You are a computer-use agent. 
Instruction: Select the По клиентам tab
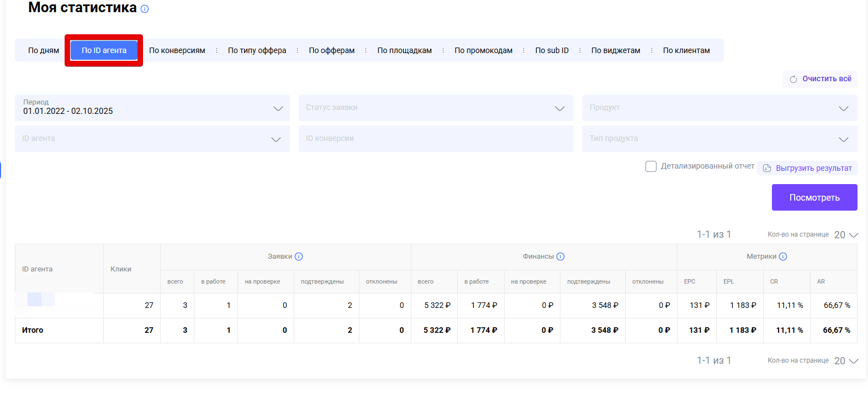(686, 50)
